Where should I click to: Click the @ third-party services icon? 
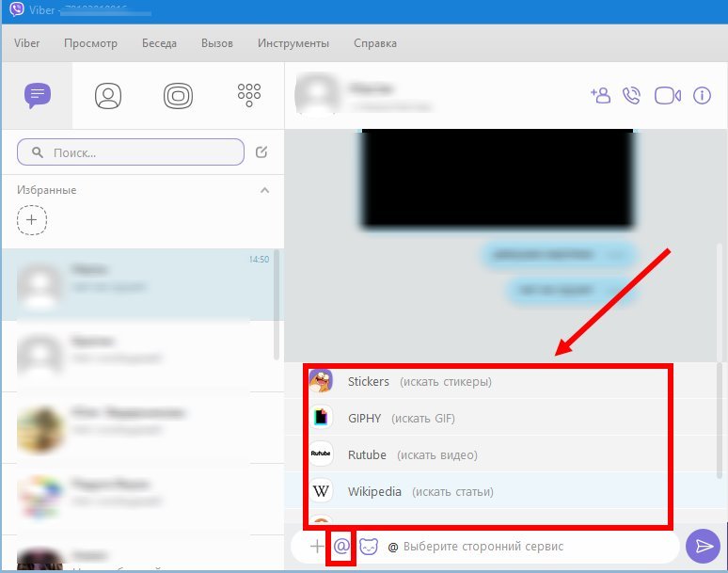coord(341,546)
